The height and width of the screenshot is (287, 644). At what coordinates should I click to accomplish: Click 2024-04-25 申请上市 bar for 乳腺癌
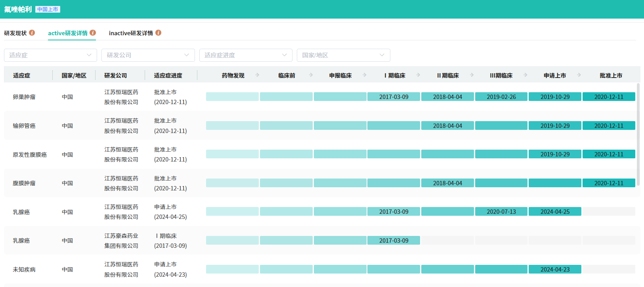pos(555,212)
